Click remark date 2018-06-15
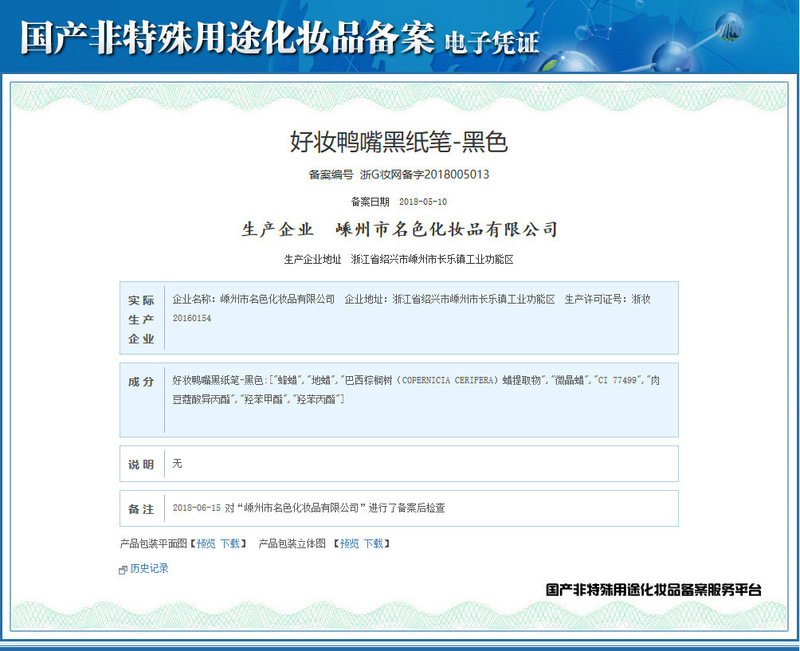 [196, 508]
